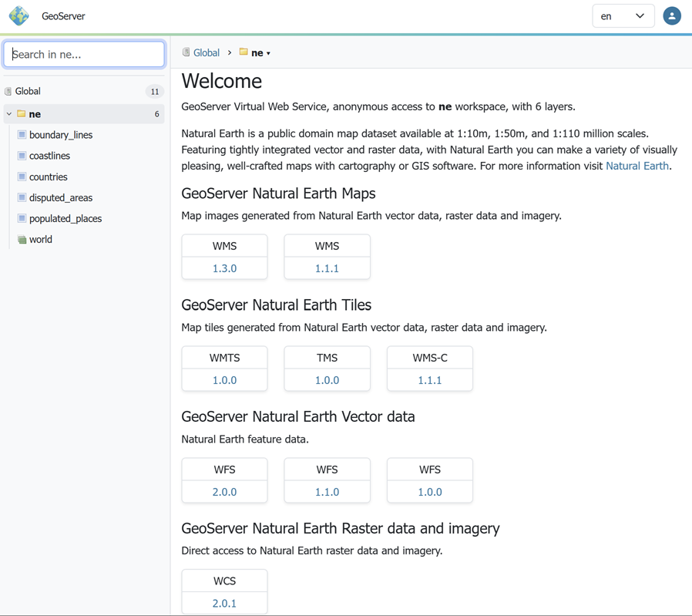This screenshot has width=692, height=616.
Task: Open WFS version 2.0.0 link
Action: 224,492
